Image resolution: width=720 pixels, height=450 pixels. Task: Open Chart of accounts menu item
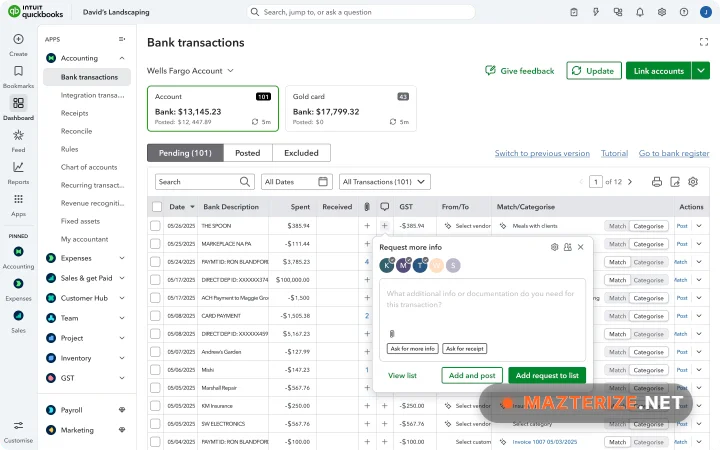click(89, 167)
